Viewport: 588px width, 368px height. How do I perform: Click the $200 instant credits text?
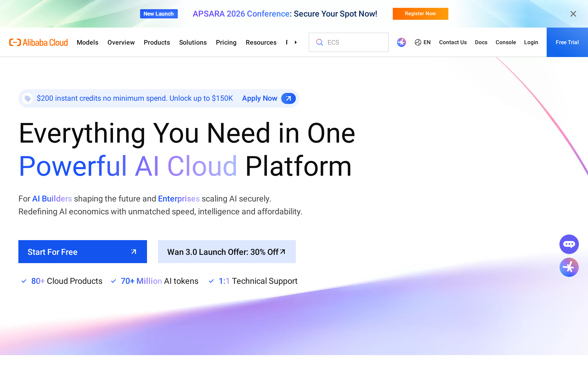(x=135, y=98)
